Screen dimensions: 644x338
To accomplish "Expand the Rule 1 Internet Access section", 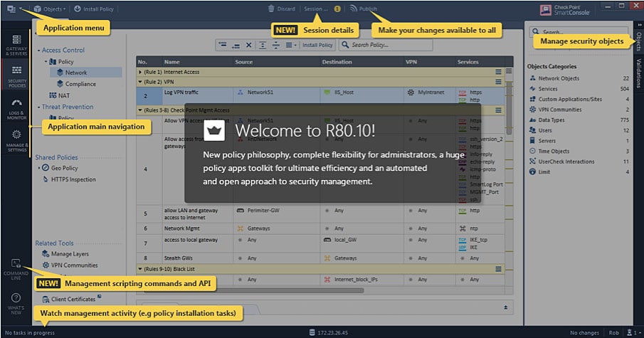I will tap(140, 72).
